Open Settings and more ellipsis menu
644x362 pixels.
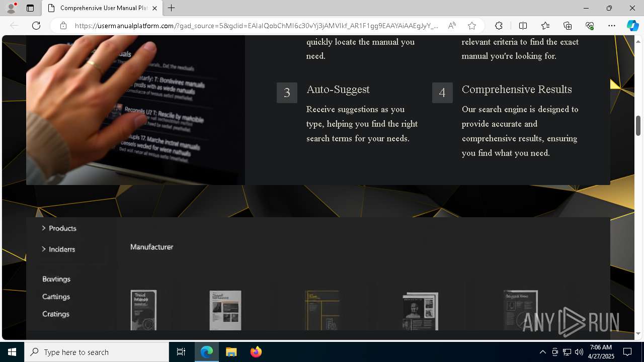tap(612, 26)
